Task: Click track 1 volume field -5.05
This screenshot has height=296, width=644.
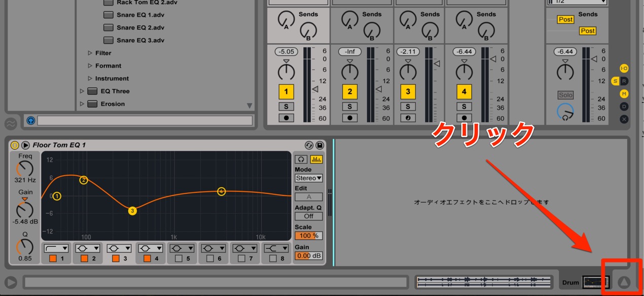Action: tap(286, 52)
